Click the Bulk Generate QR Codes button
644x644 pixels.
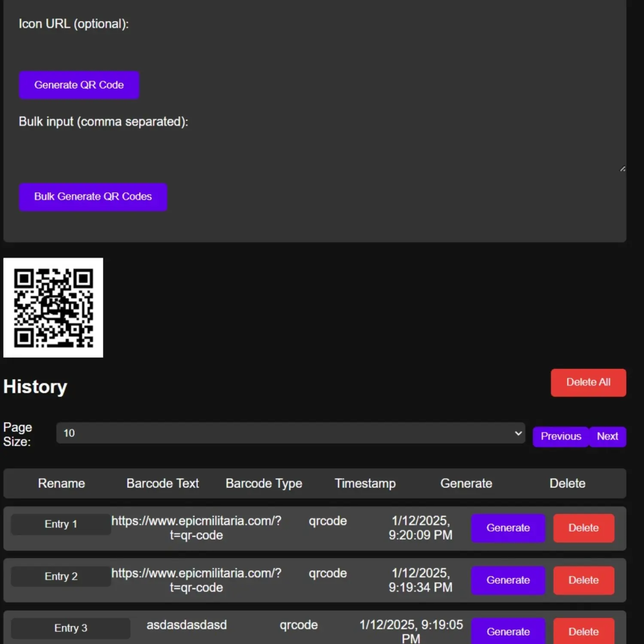(x=93, y=197)
